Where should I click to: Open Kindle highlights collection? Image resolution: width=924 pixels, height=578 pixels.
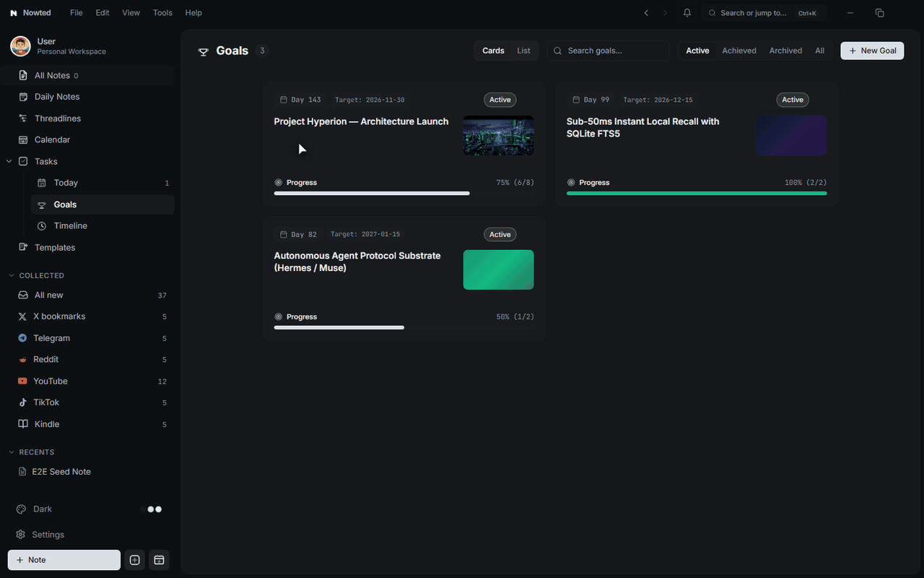click(91, 424)
